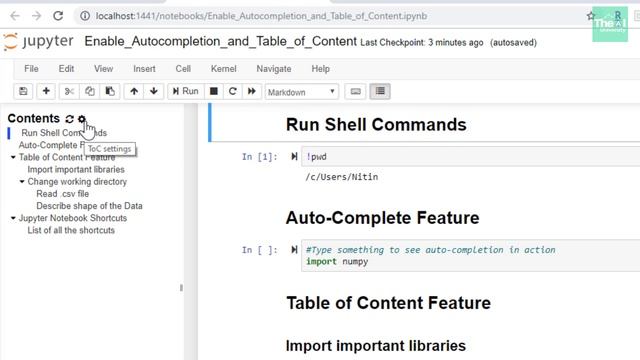Open the Kernel menu
This screenshot has width=640, height=360.
[223, 69]
